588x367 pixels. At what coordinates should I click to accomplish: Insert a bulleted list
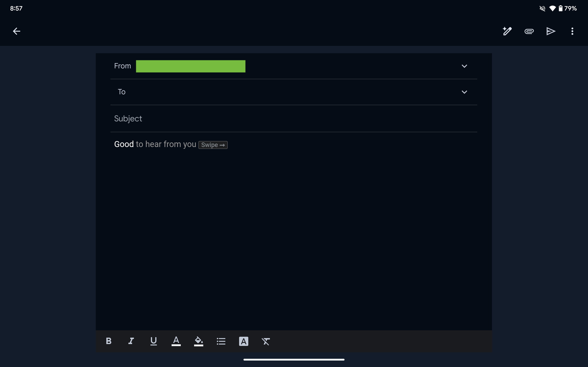[x=221, y=341]
